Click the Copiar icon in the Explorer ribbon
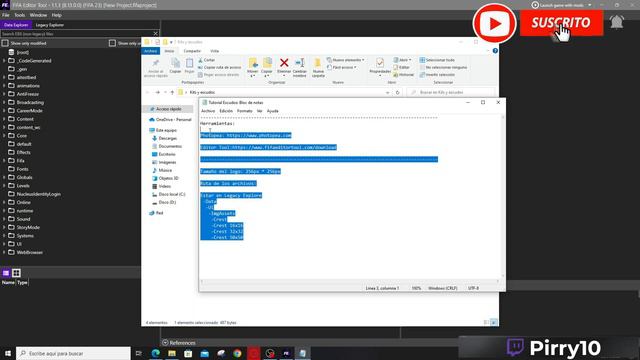The width and height of the screenshot is (640, 360). [176, 63]
